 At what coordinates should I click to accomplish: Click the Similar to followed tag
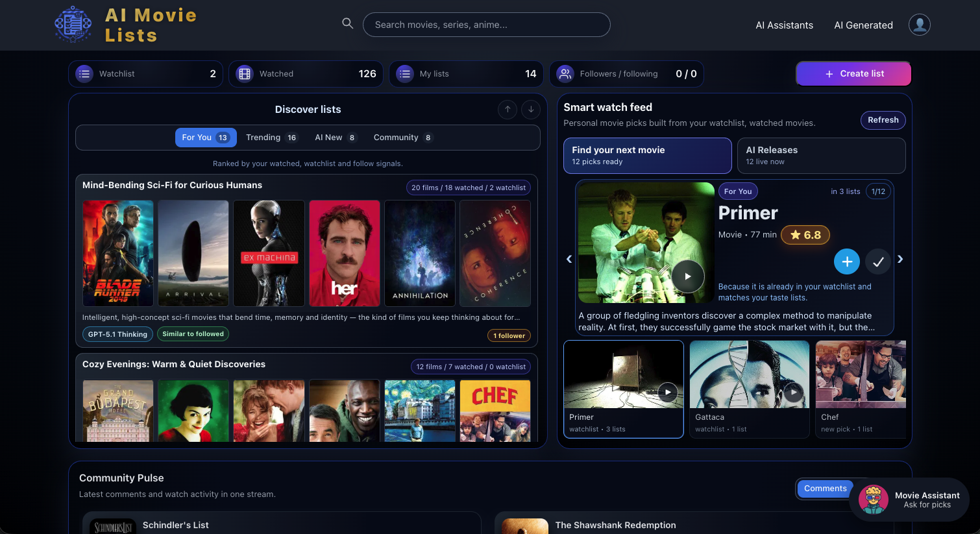point(193,334)
